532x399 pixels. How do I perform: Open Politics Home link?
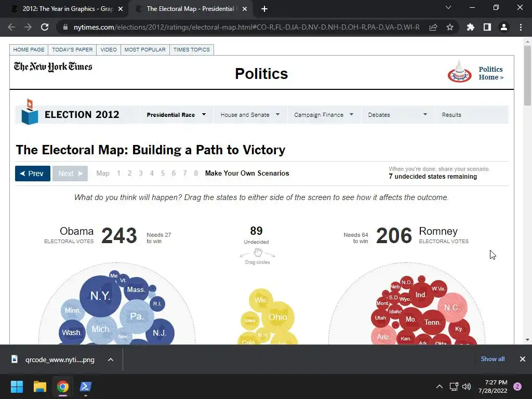pyautogui.click(x=491, y=73)
